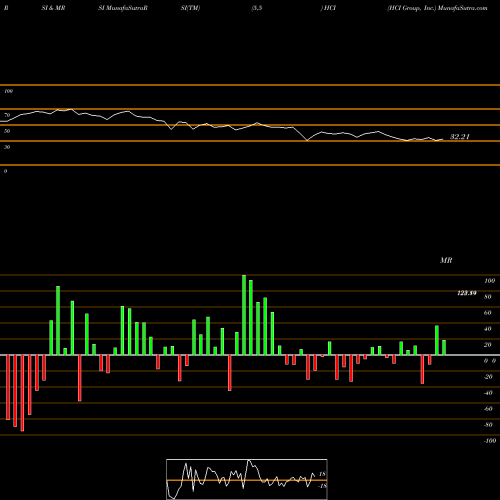The height and width of the screenshot is (500, 500).
Task: Click the tallest green bar in MR histogram
Action: pos(244,315)
